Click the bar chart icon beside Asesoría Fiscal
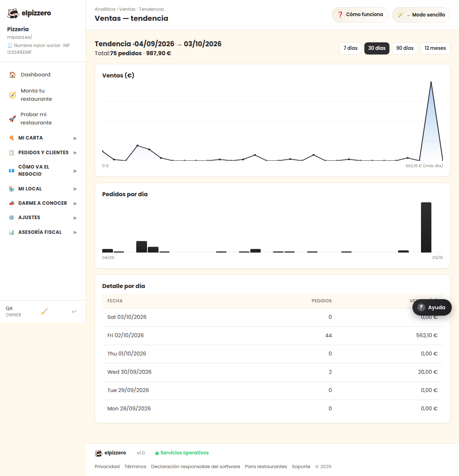Screen dimensions: 459x476 [x=11, y=232]
